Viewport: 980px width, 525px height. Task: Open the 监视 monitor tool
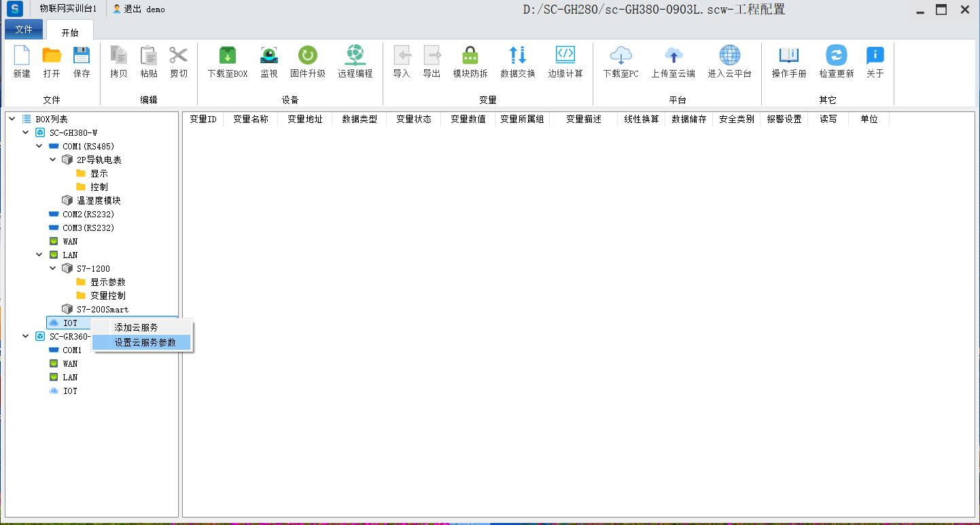tap(269, 56)
